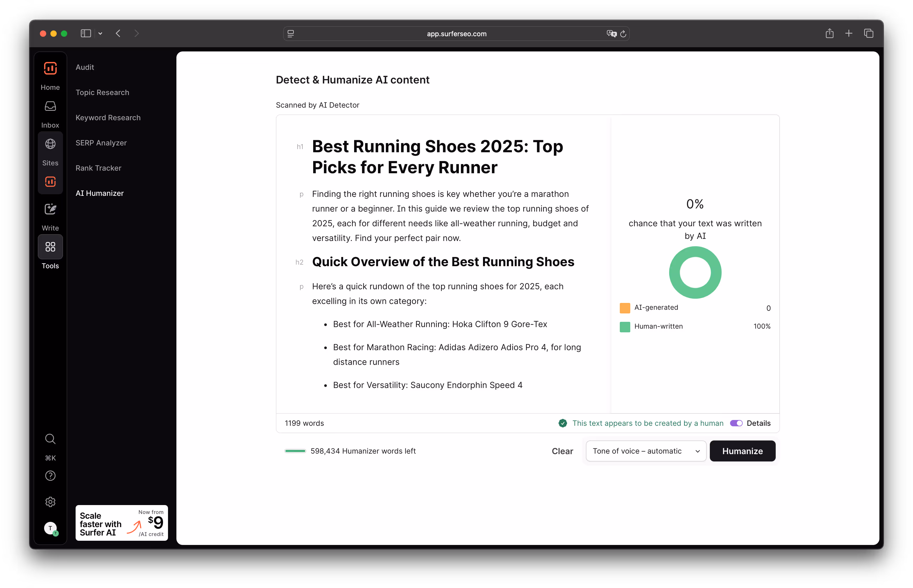The image size is (913, 588).
Task: Select the Tools grid icon
Action: pyautogui.click(x=50, y=247)
